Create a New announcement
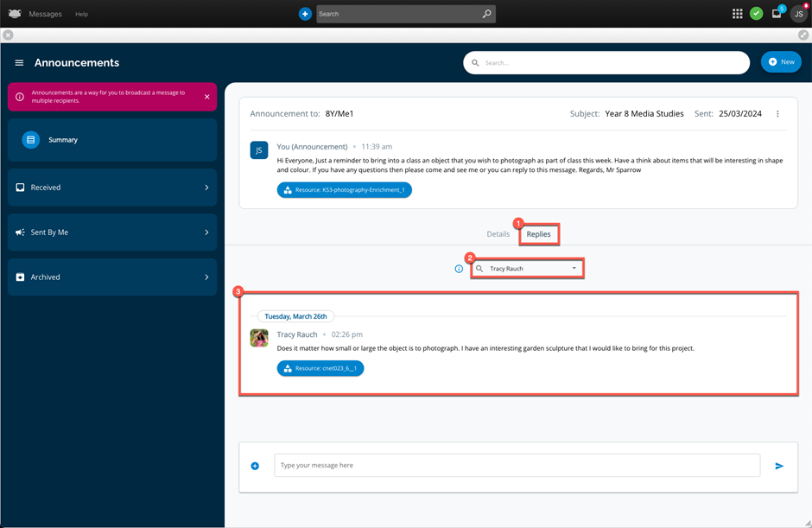812x528 pixels. (781, 62)
